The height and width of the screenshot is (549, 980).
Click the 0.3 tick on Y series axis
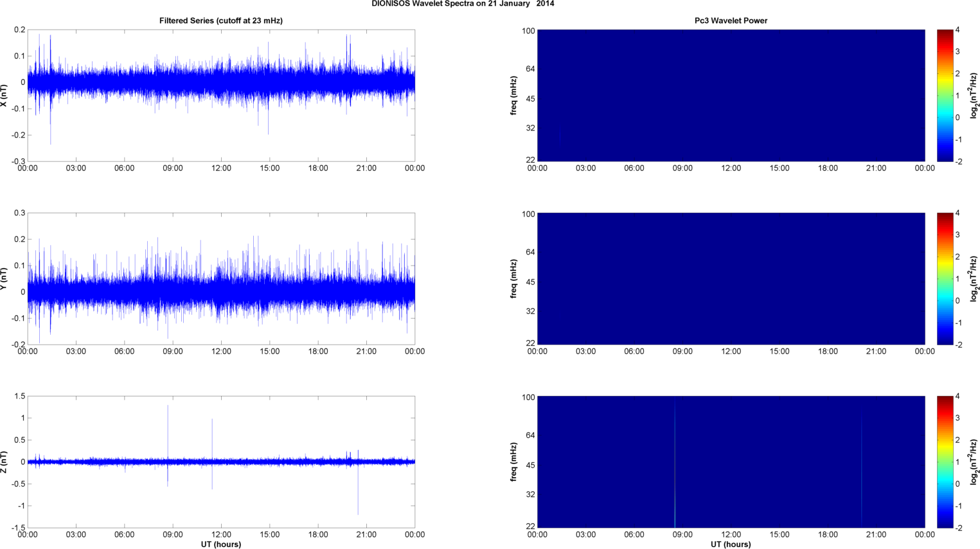tap(19, 213)
